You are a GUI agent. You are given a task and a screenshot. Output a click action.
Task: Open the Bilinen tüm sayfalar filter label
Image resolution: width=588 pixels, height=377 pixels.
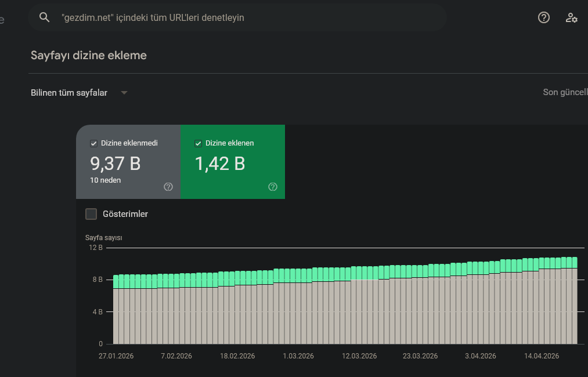pos(69,93)
